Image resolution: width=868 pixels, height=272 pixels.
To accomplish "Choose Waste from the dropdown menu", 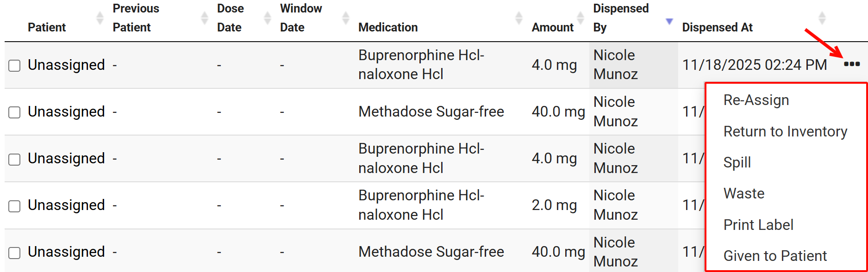I will pos(744,193).
